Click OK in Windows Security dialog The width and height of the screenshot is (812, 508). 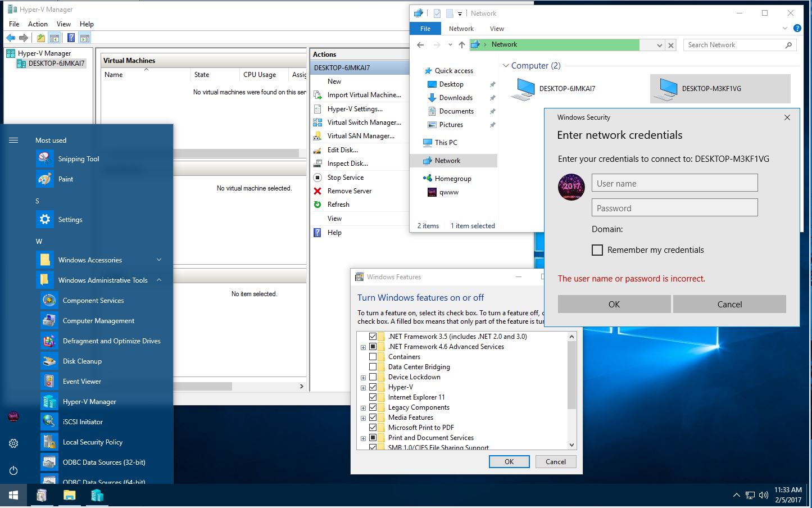point(614,305)
